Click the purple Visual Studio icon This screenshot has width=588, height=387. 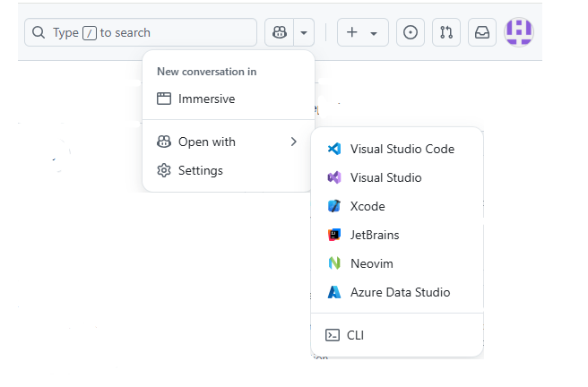pyautogui.click(x=334, y=177)
